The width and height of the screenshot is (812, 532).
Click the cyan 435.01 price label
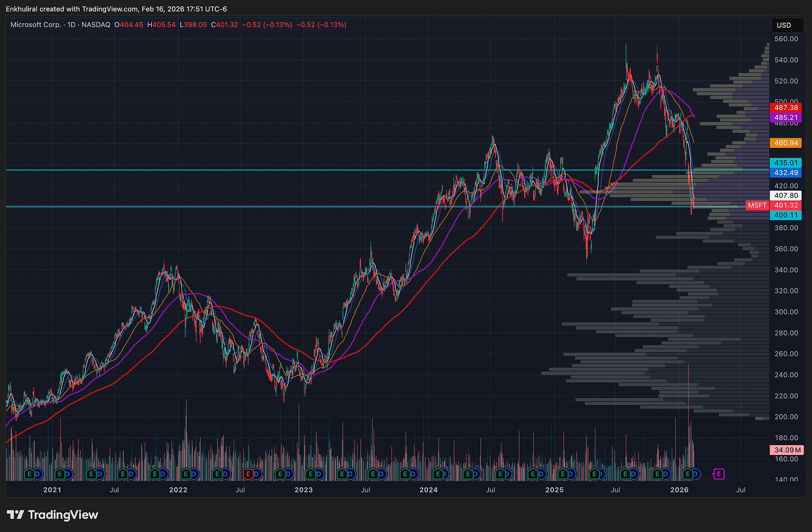[786, 163]
